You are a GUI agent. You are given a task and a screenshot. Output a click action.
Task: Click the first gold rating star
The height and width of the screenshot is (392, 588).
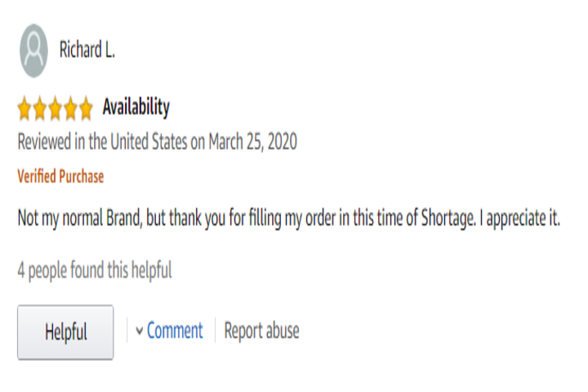[x=24, y=109]
